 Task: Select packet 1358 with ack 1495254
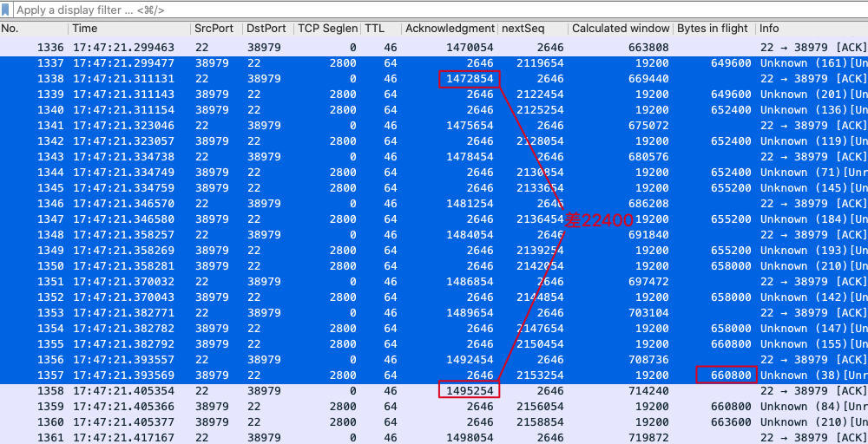click(347, 391)
